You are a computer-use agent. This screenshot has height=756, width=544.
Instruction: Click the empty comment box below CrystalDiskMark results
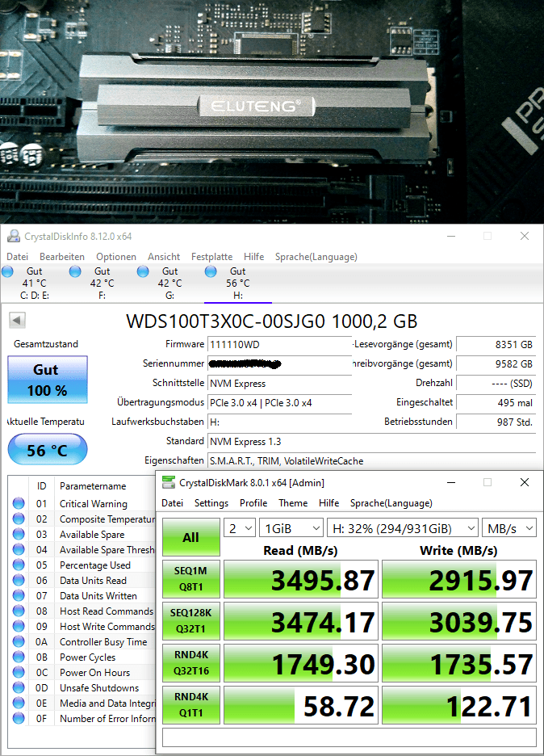349,737
